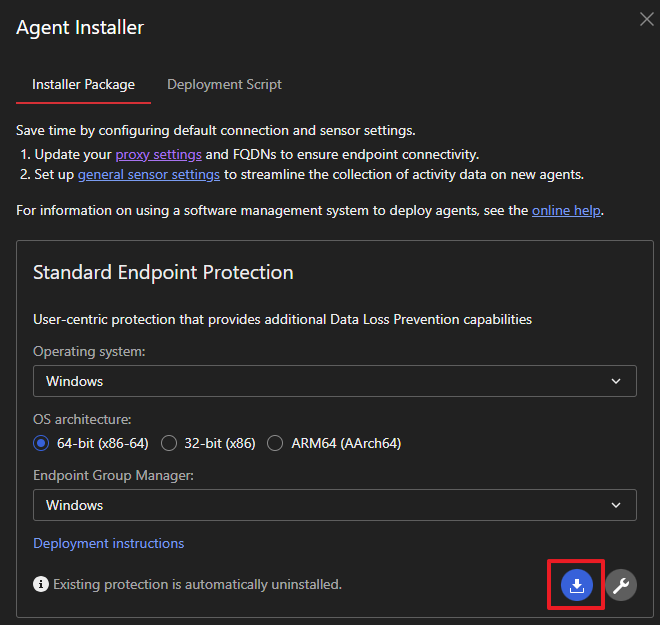Follow the general sensor settings link
This screenshot has height=625, width=660.
click(x=148, y=174)
